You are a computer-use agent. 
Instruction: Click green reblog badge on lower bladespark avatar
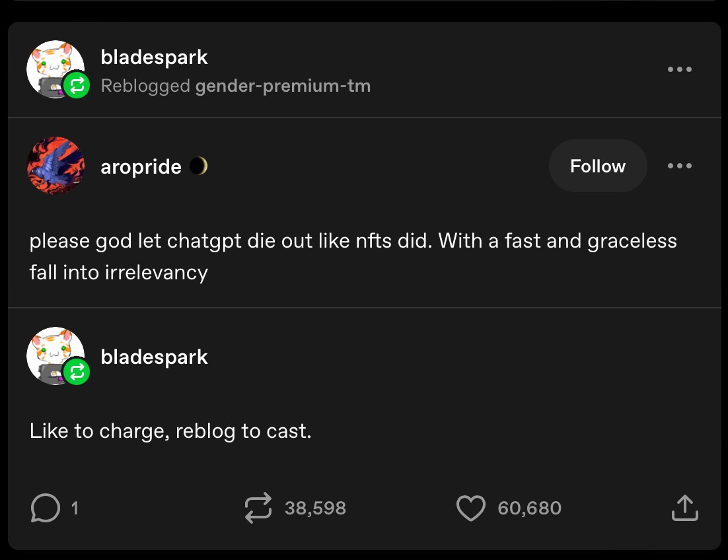tap(77, 372)
